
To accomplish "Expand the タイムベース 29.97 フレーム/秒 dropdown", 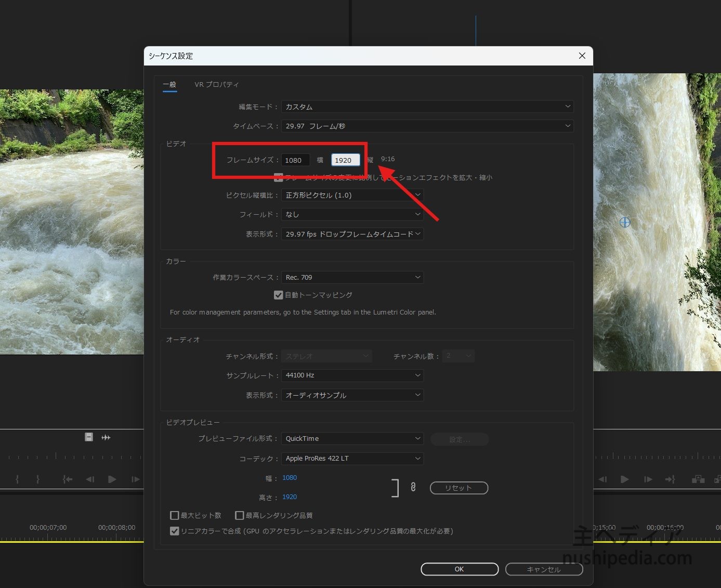I will [x=427, y=126].
